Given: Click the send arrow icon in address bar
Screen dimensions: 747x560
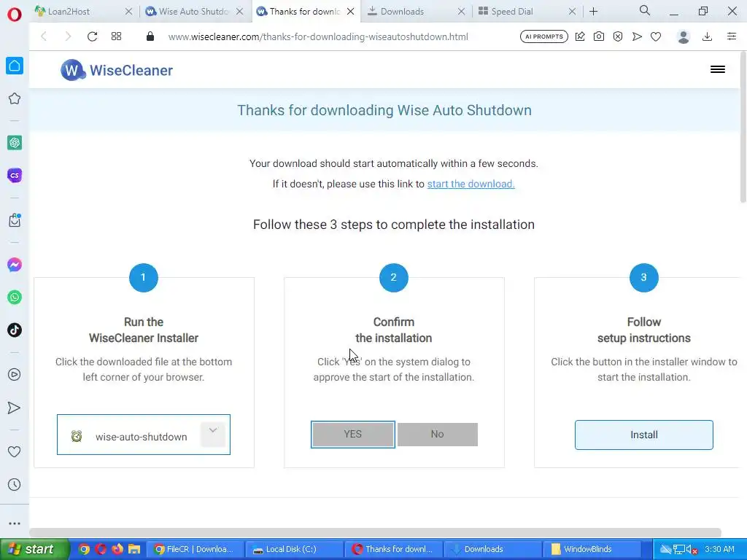Looking at the screenshot, I should pyautogui.click(x=637, y=36).
